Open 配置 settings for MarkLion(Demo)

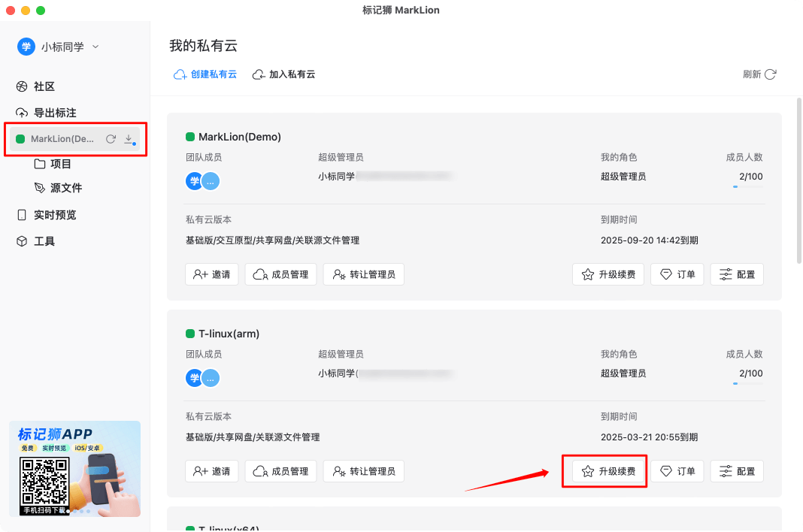(x=737, y=274)
